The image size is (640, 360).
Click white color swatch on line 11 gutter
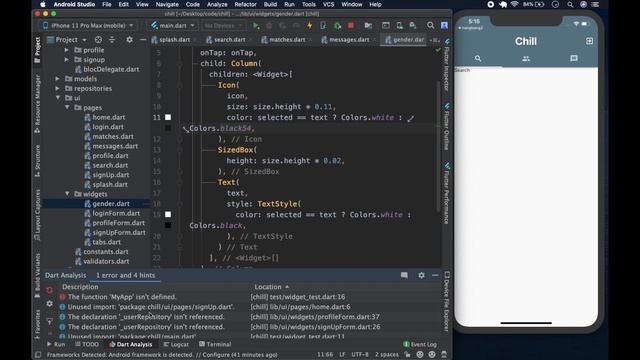click(x=168, y=117)
